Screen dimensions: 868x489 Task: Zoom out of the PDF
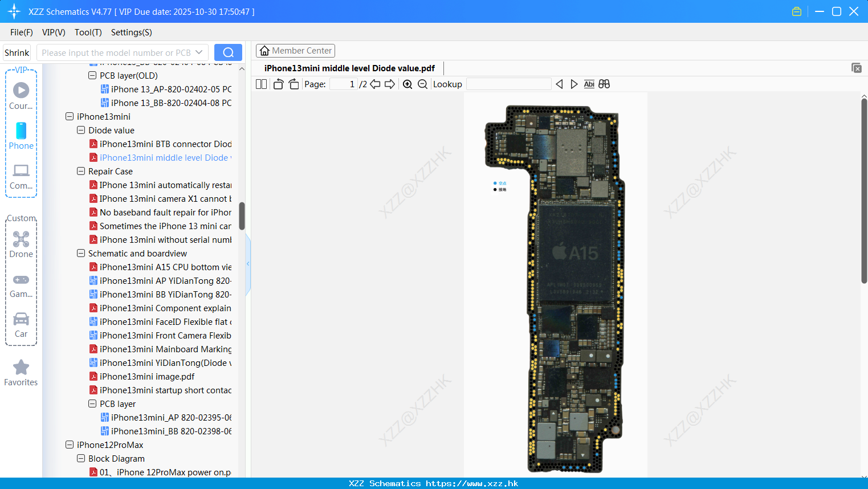point(422,84)
